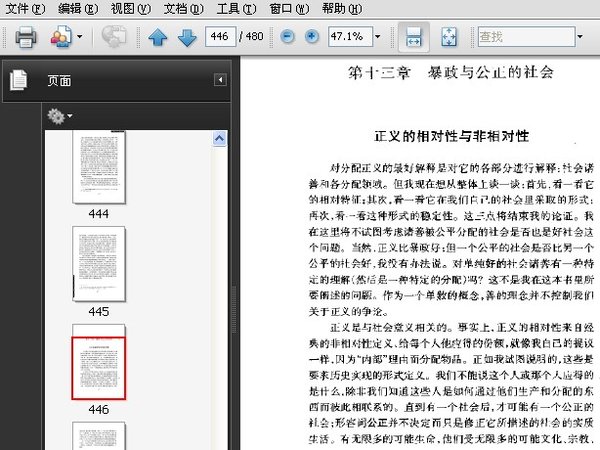Screen dimensions: 600x450
Task: Click the Zoom In plus button
Action: pos(311,37)
